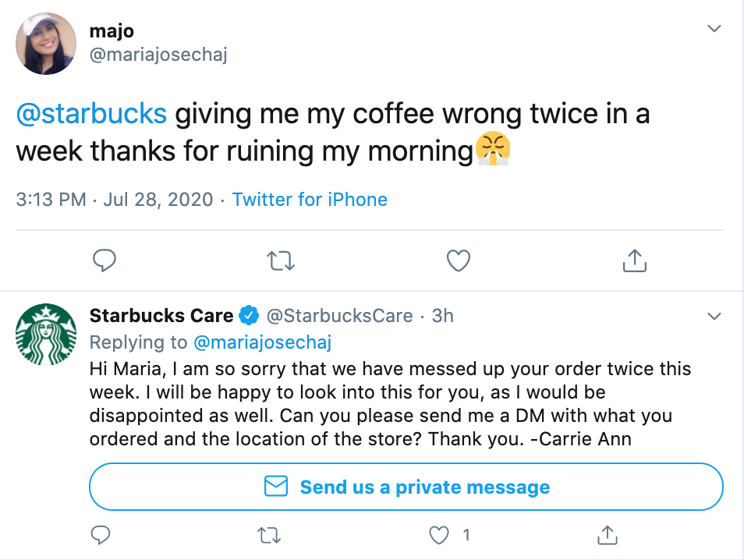This screenshot has height=560, width=744.
Task: Reply to the Starbucks Care tweet
Action: [x=101, y=535]
